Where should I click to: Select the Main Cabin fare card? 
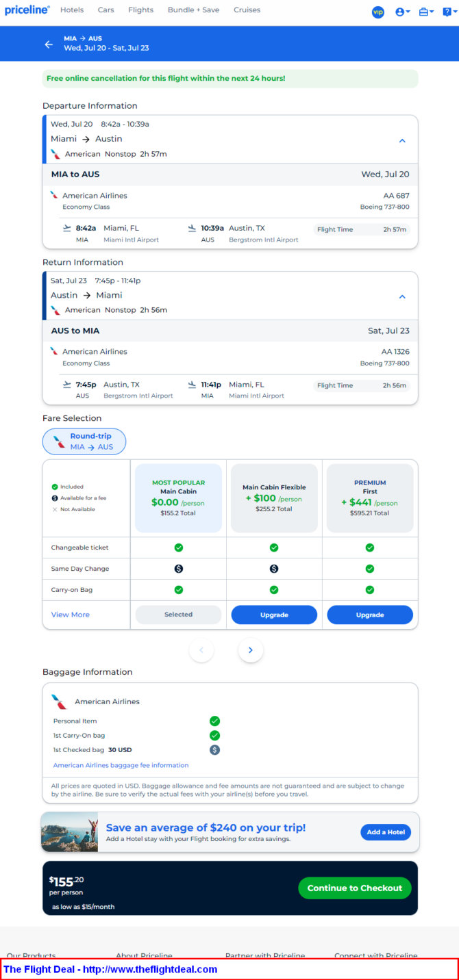(x=178, y=498)
